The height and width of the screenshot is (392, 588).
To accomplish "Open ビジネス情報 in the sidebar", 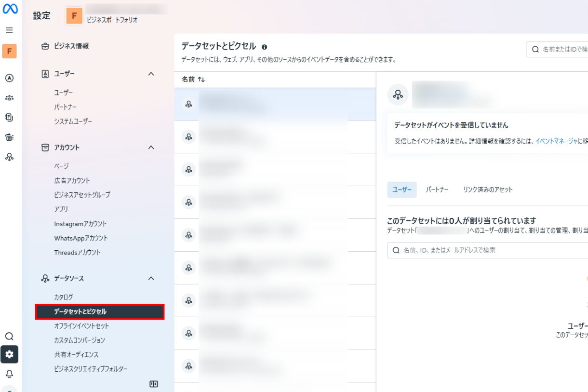I will pos(71,46).
